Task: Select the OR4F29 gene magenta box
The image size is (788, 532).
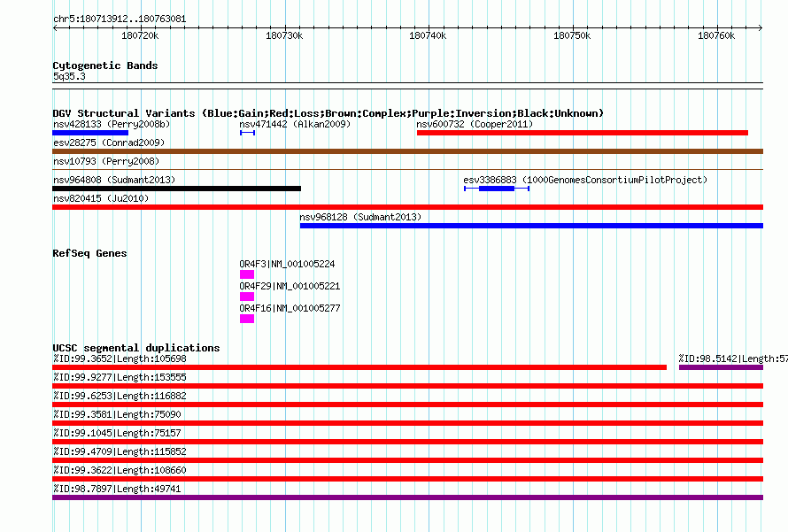Action: (x=247, y=297)
